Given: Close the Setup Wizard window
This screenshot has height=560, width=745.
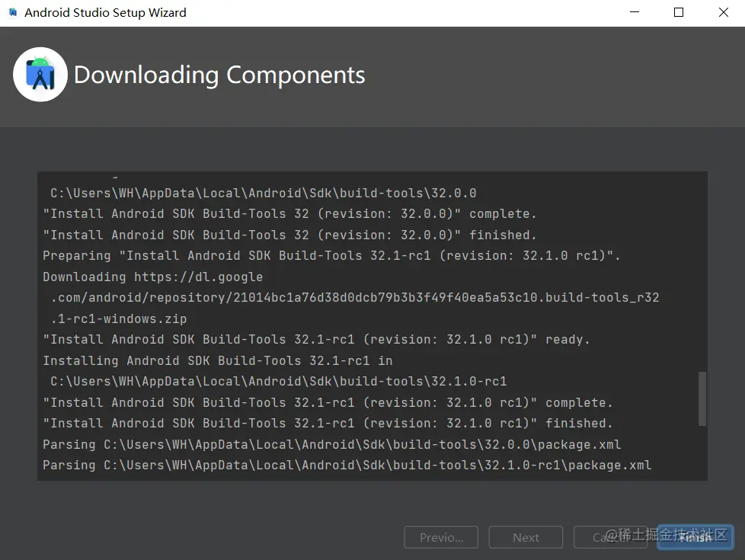Looking at the screenshot, I should click(x=723, y=12).
